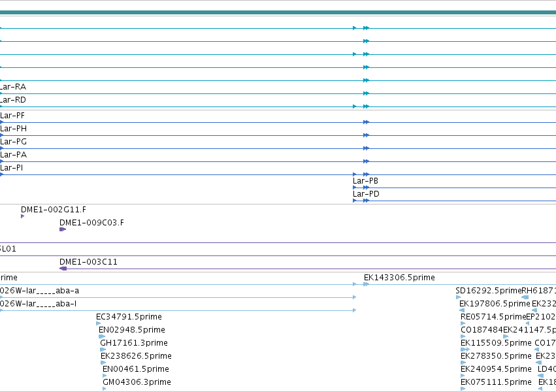Screen dimensions: 556x392
Task: Click the 026W-lar_____aba-a feature label
Action: (40, 291)
